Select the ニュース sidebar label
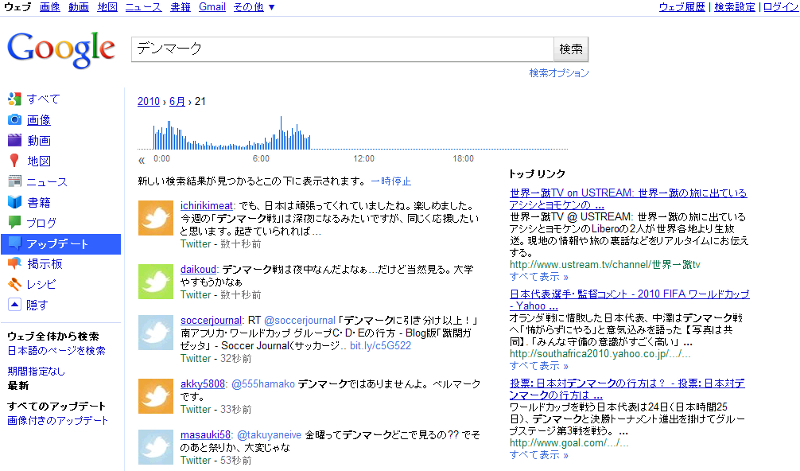The width and height of the screenshot is (800, 471). [x=47, y=182]
